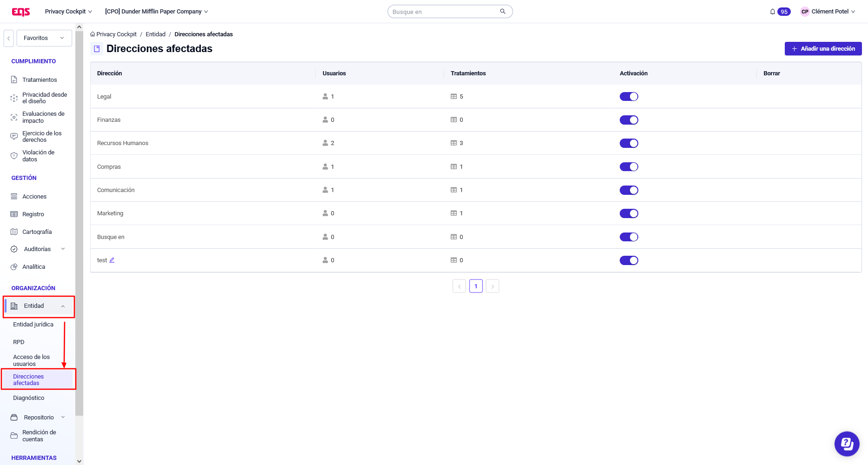This screenshot has width=868, height=465.
Task: Click the user icon in Recursos Humanos row
Action: tap(325, 143)
